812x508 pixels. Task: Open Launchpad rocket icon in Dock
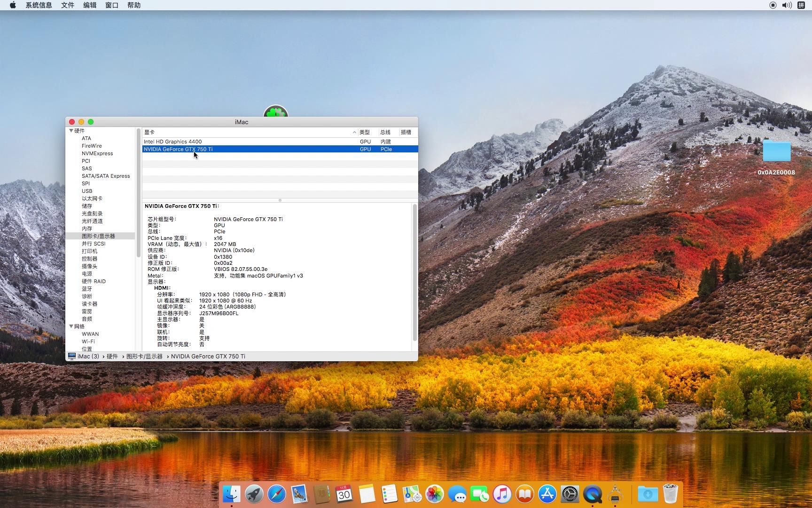tap(254, 494)
